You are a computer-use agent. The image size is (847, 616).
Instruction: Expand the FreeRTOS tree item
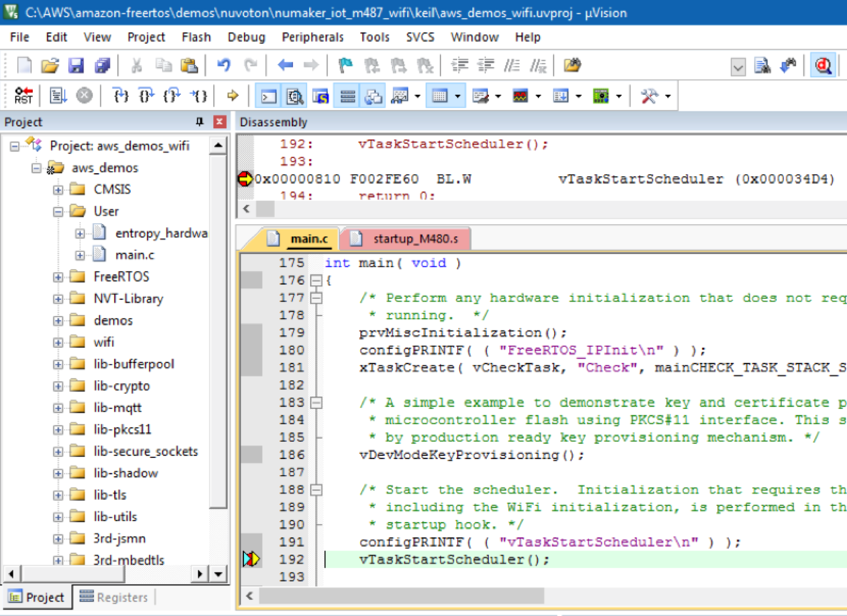point(58,277)
